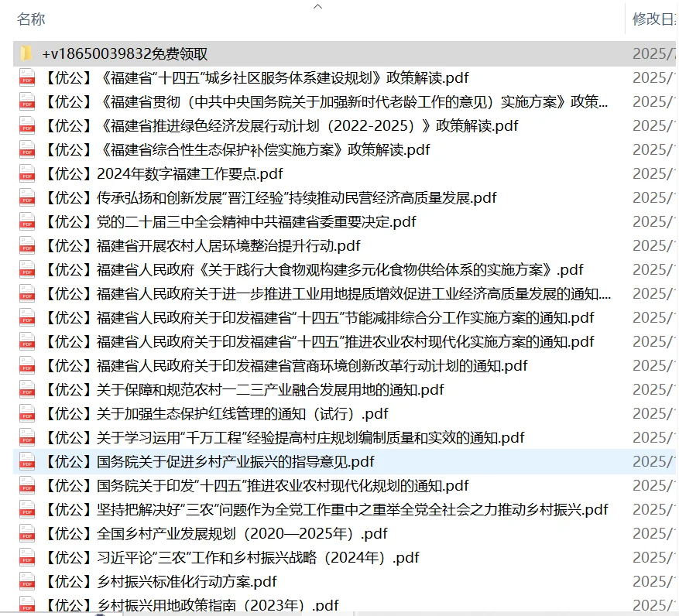
Task: Select 关于保障和规范农村一二三产业融合发展用地的通知.pdf
Action: (245, 390)
